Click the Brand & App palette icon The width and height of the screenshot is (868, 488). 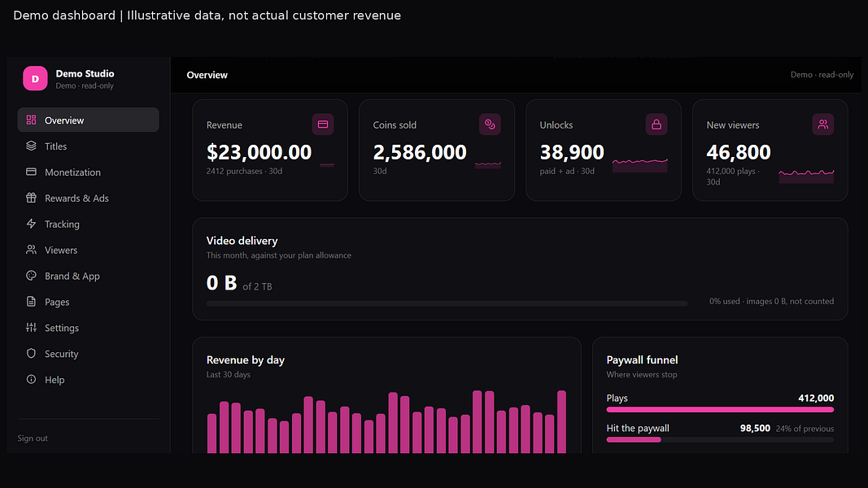[31, 276]
